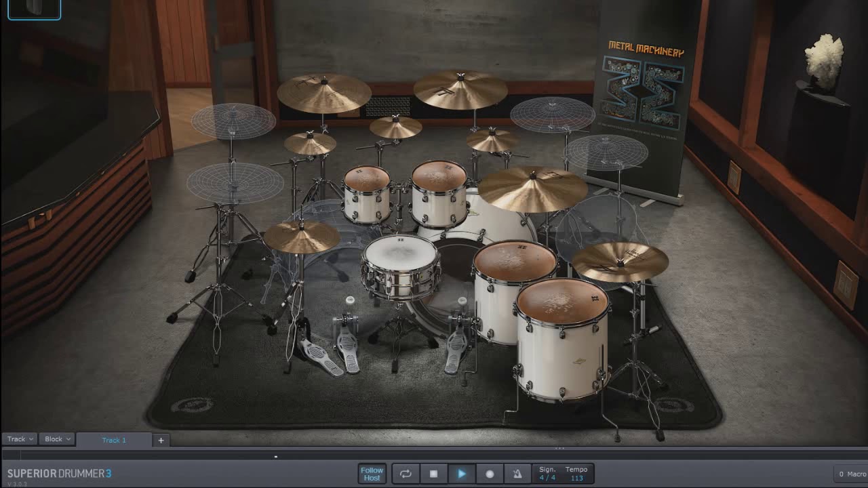Screen dimensions: 868x488
Task: Select the wireframe cymbal slot beside the Metal Machinery banner
Action: [553, 114]
